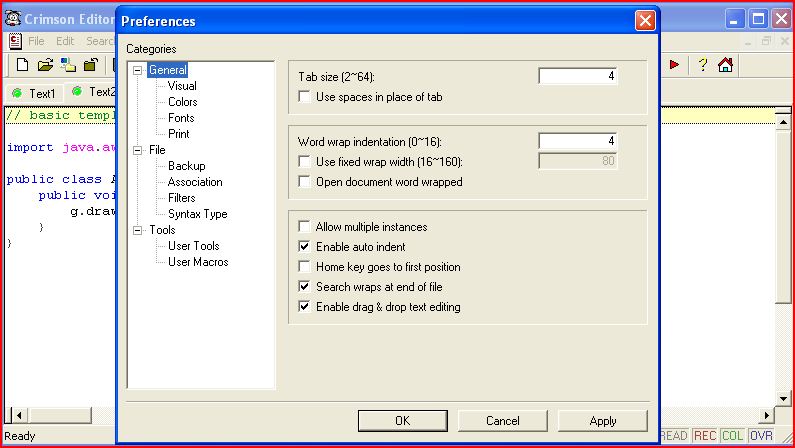Click the Crimson Editor title bar app icon

[x=13, y=19]
